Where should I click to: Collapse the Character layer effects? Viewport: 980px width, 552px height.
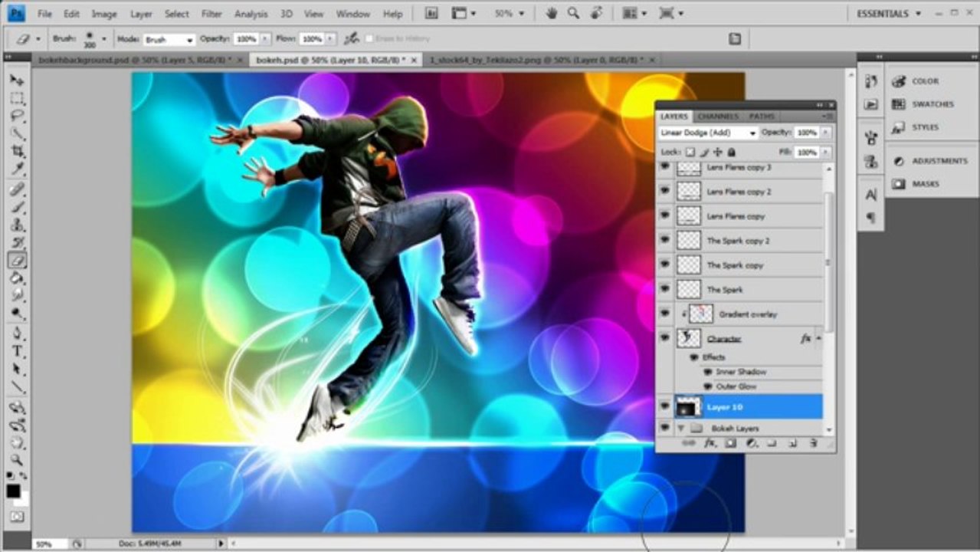(x=819, y=338)
